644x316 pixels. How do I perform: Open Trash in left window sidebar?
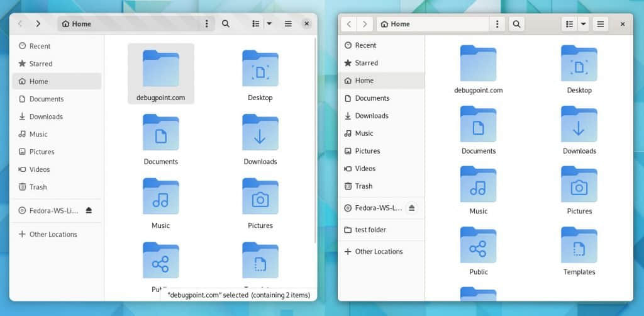pyautogui.click(x=57, y=187)
